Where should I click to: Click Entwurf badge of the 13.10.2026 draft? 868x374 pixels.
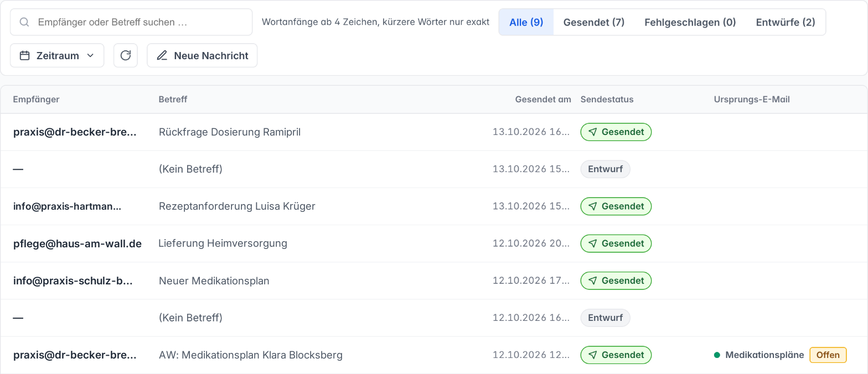(x=605, y=169)
